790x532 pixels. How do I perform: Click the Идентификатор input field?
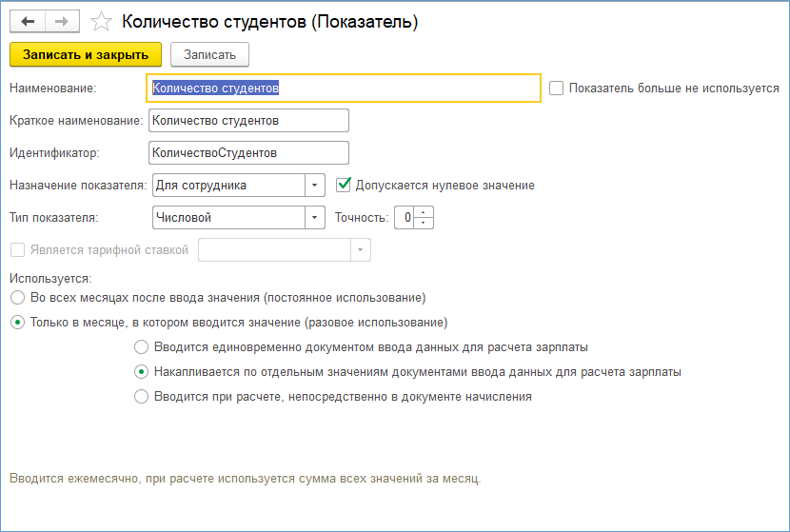(x=249, y=152)
